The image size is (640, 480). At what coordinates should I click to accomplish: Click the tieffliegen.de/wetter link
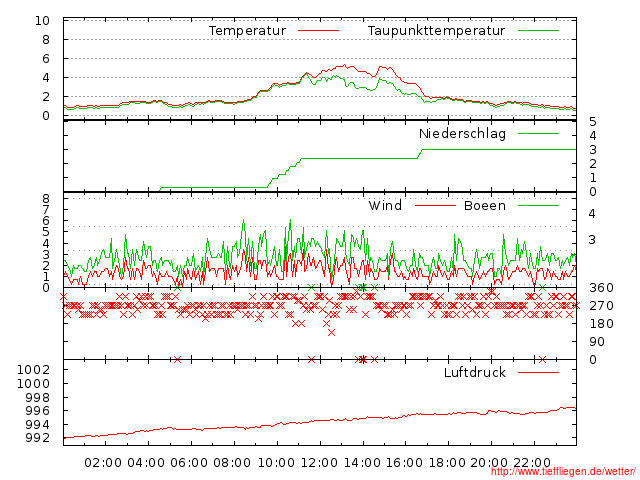563,472
